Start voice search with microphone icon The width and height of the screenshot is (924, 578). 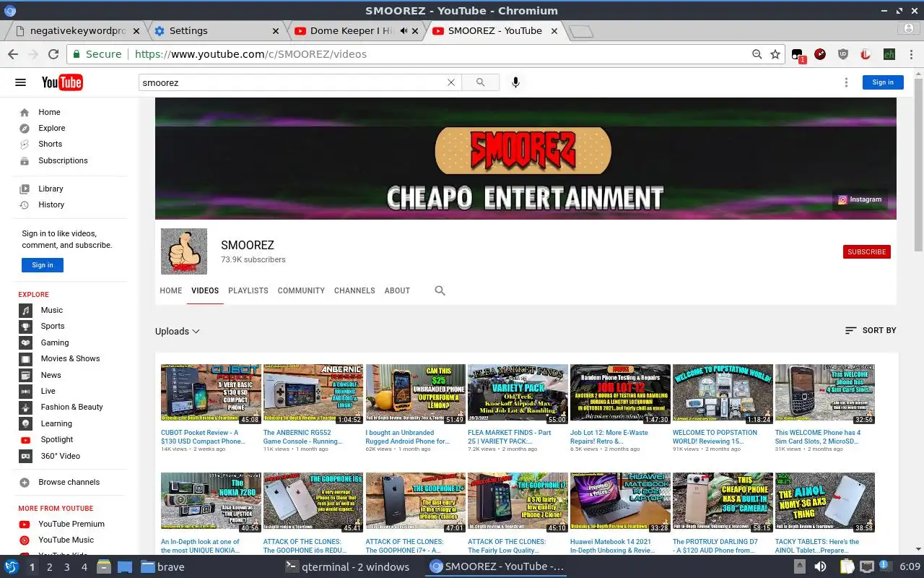[515, 82]
